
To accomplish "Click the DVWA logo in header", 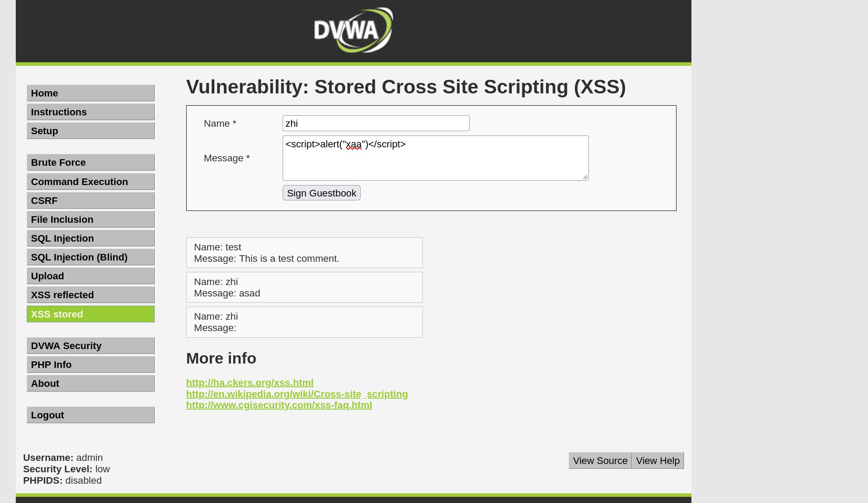I will 353,30.
